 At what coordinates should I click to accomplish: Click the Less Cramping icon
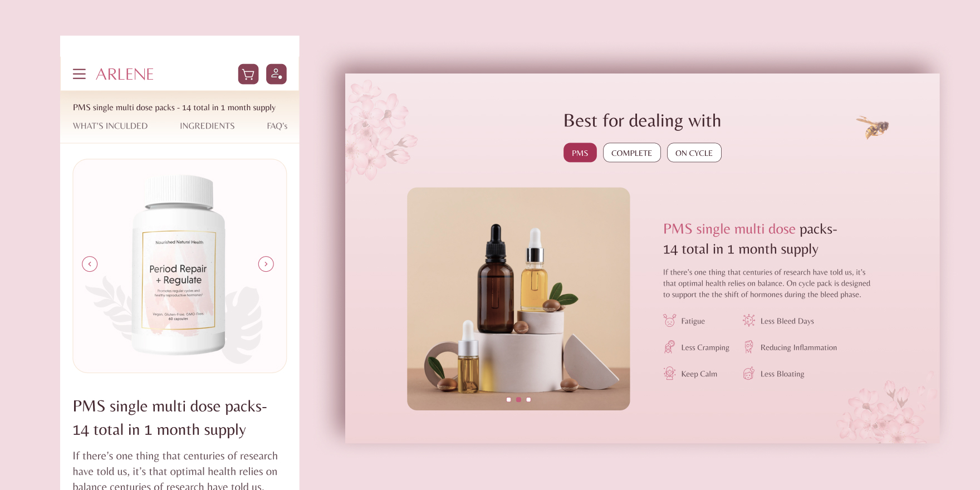coord(669,347)
